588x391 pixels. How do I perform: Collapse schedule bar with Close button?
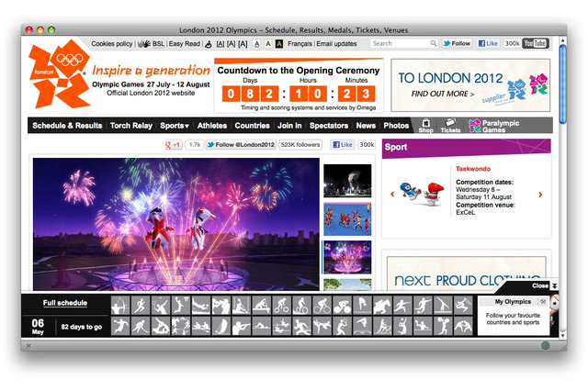[544, 285]
